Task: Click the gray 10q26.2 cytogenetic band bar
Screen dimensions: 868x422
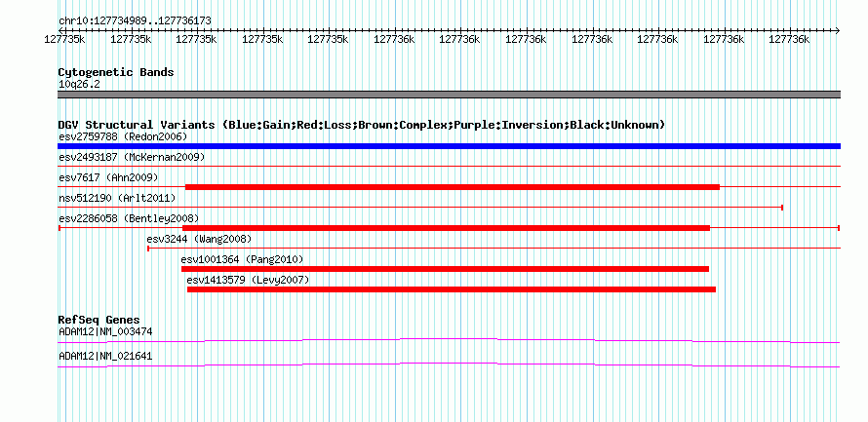Action: click(449, 95)
